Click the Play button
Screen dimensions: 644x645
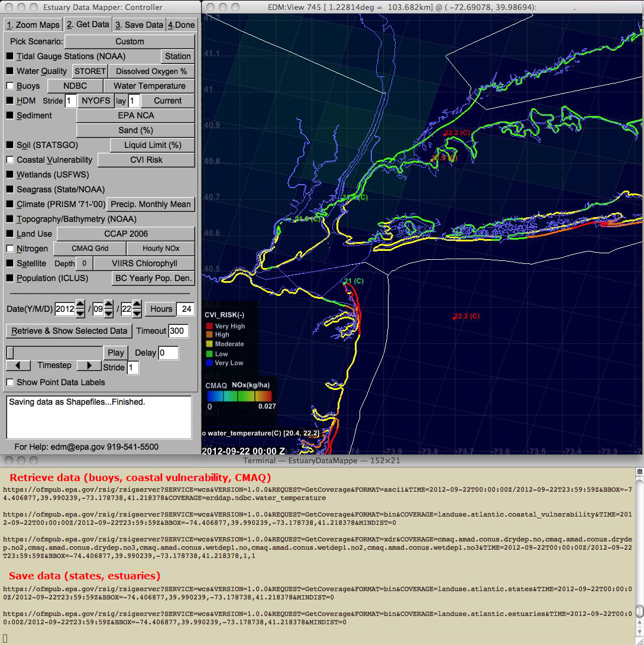(115, 353)
